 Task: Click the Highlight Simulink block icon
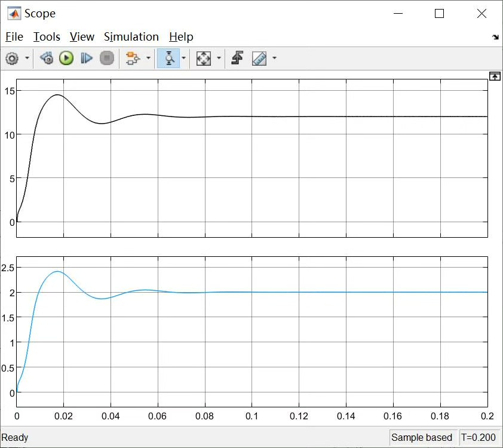point(133,59)
